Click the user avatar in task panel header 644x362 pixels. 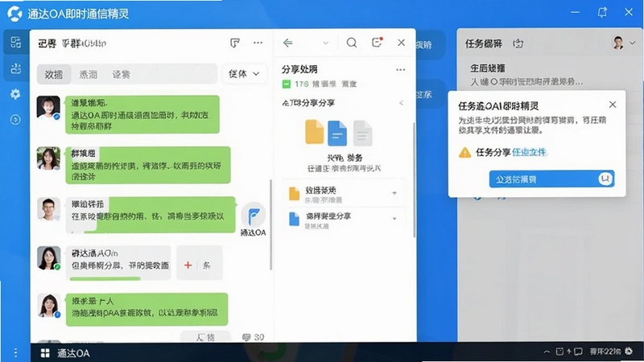click(618, 43)
